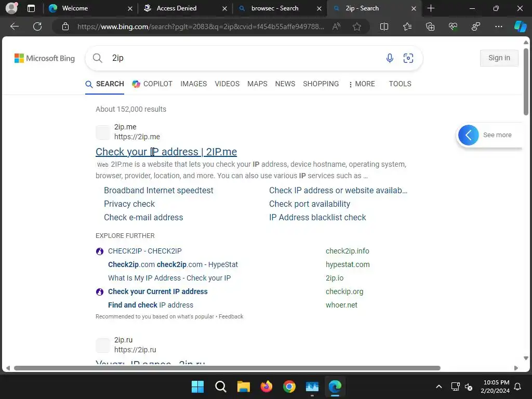Select the NEWS search tab
532x399 pixels.
coord(285,84)
